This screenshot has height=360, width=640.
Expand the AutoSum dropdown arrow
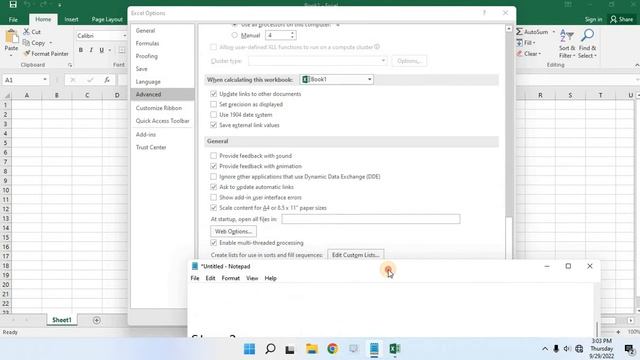(x=553, y=32)
